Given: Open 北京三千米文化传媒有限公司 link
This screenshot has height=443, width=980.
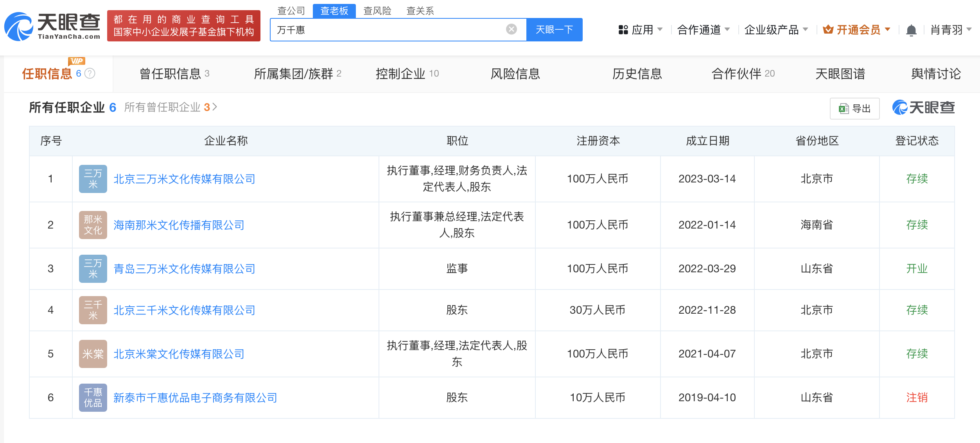Looking at the screenshot, I should click(x=184, y=310).
